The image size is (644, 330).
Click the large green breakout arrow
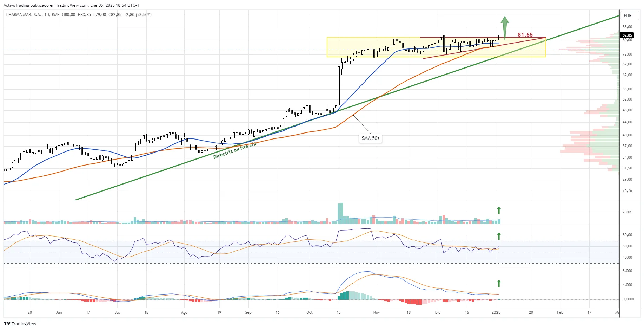pos(505,27)
